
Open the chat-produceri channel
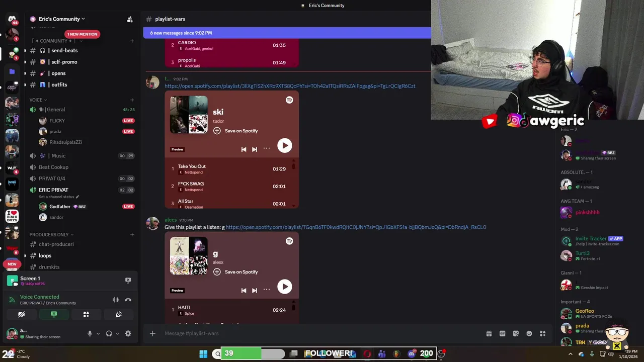[82, 244]
